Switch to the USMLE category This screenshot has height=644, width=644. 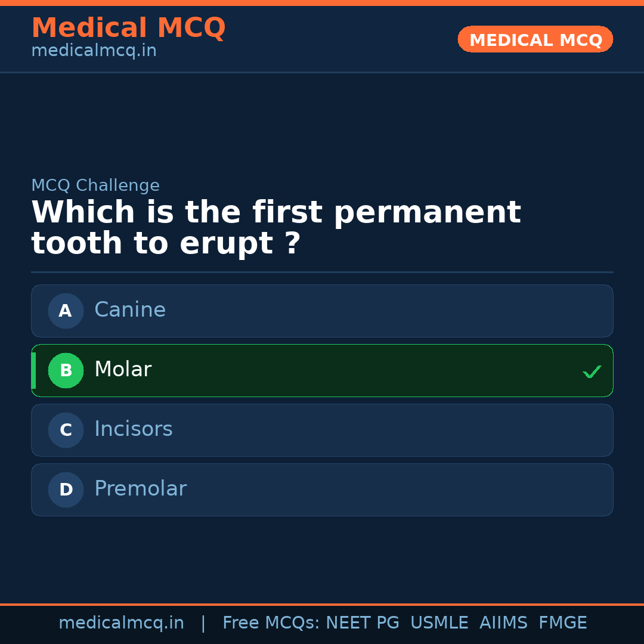(439, 622)
